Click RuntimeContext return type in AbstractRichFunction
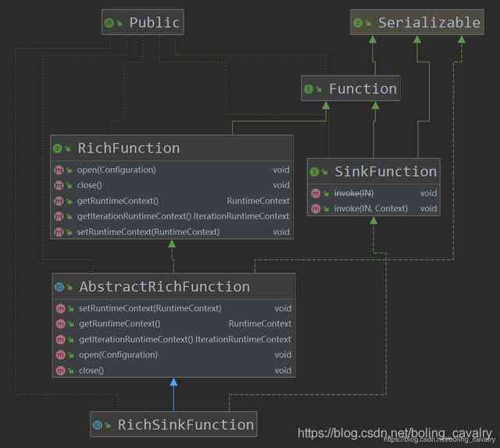 pos(260,324)
